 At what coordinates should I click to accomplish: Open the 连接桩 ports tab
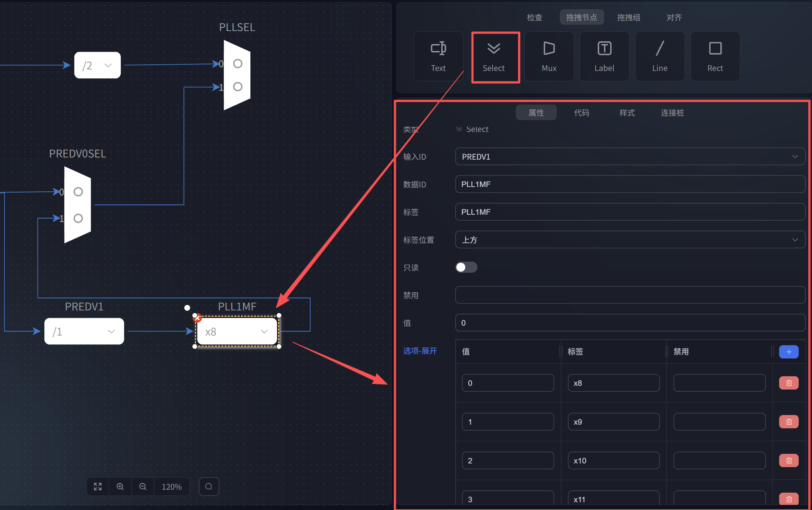click(x=672, y=113)
